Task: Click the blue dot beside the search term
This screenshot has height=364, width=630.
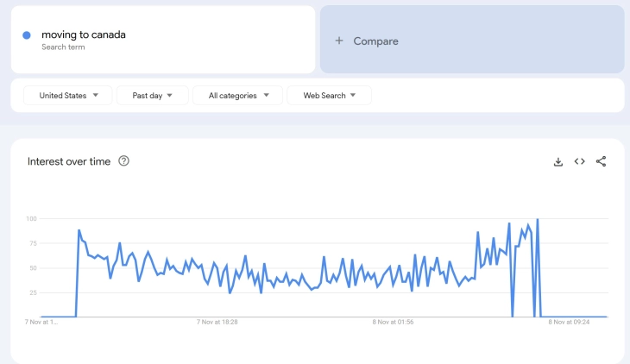Action: tap(27, 35)
